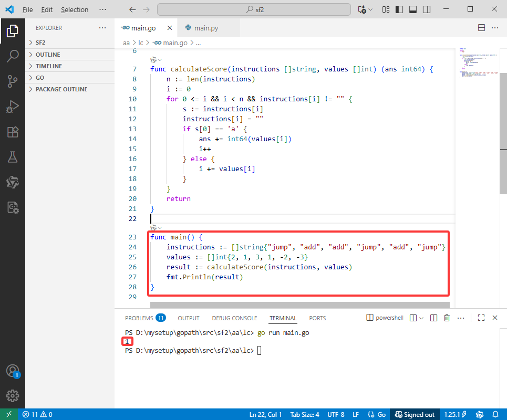Viewport: 507px width, 420px height.
Task: Toggle the bottom Panel visibility
Action: pos(413,9)
